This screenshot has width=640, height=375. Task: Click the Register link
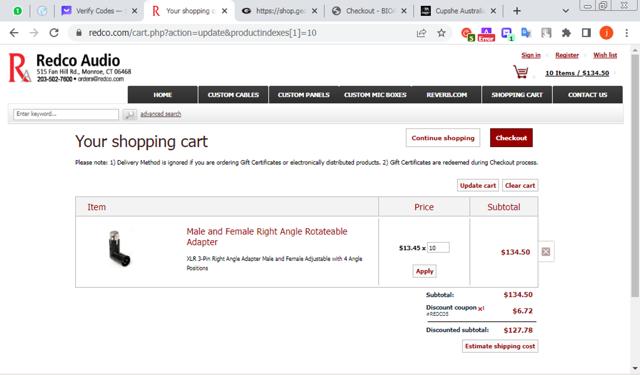click(x=567, y=55)
